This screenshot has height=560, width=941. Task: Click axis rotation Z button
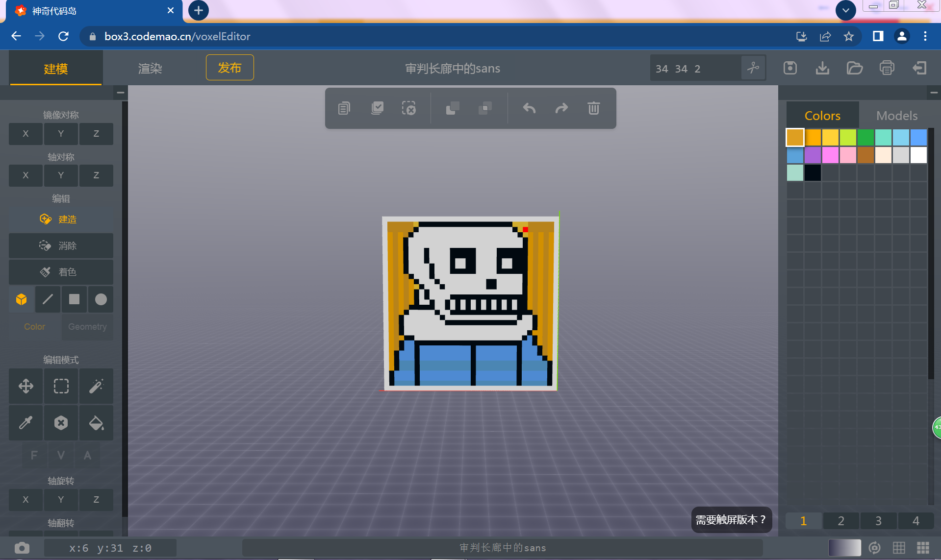(x=96, y=500)
